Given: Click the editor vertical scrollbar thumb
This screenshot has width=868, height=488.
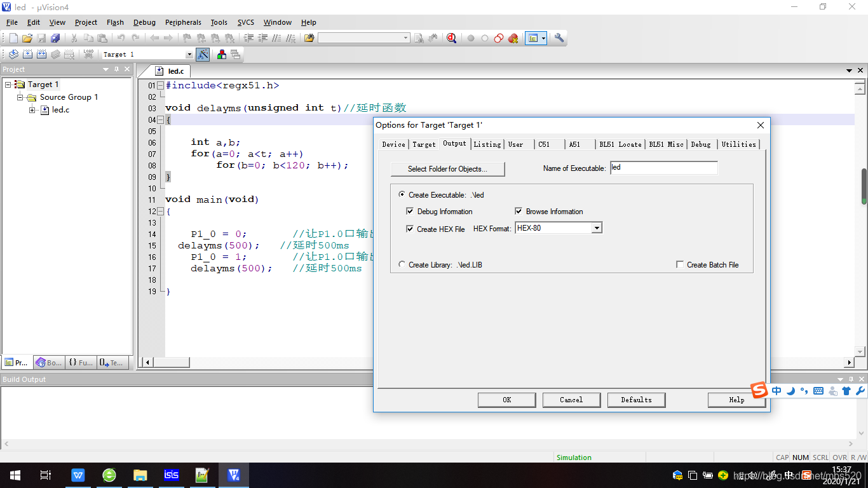Looking at the screenshot, I should coord(864,186).
